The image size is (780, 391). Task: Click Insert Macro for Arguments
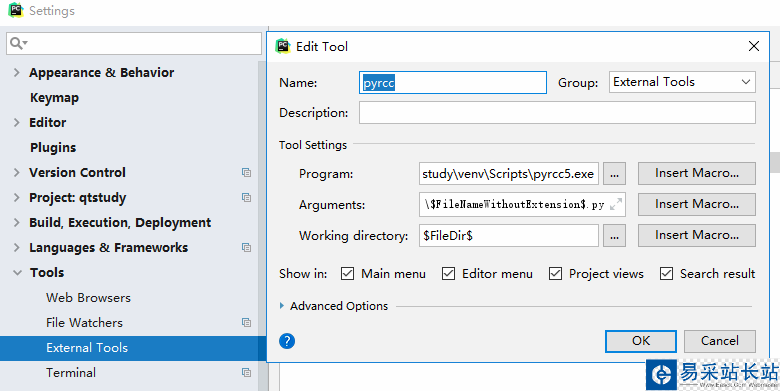coord(696,204)
